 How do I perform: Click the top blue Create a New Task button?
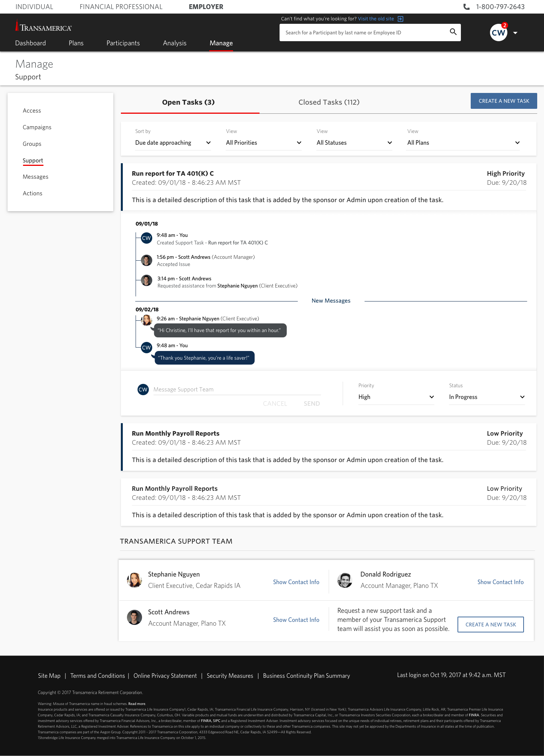pos(504,101)
